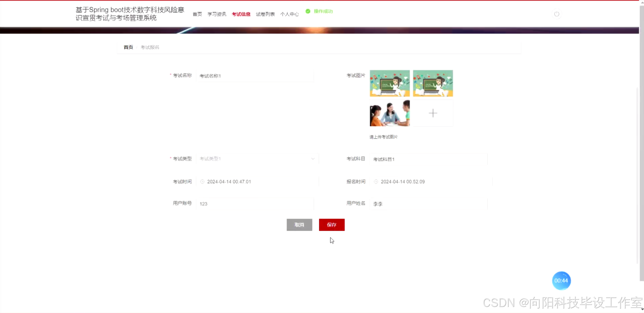Click the thumbnail of three people talking

(x=389, y=113)
